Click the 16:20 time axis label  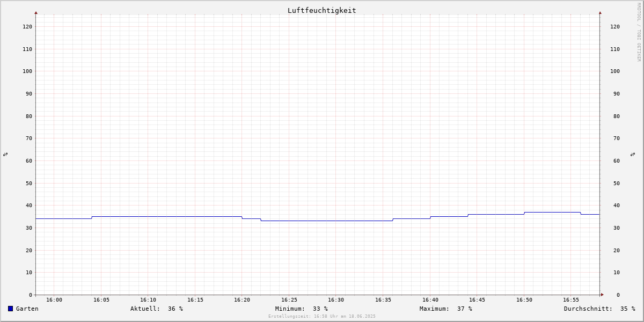tap(242, 300)
